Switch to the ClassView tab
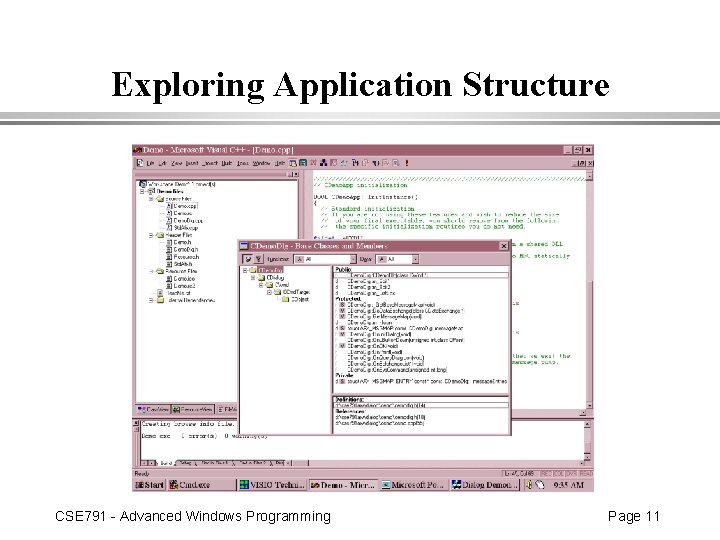The image size is (720, 540). [154, 409]
